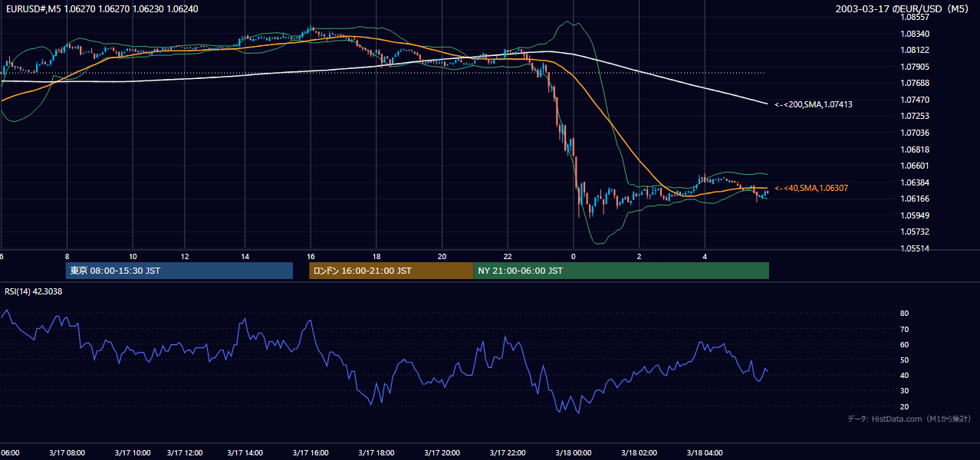Click hour marker 22 under price chart
The image size is (980, 460).
click(508, 256)
